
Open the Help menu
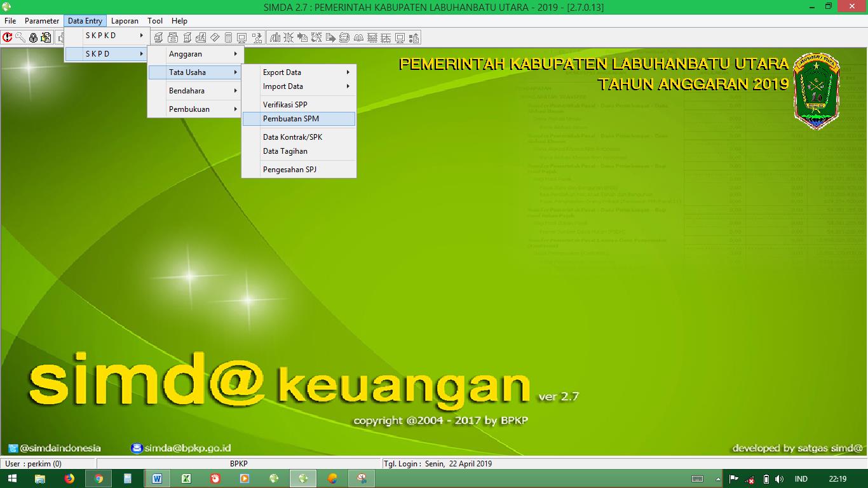(179, 21)
